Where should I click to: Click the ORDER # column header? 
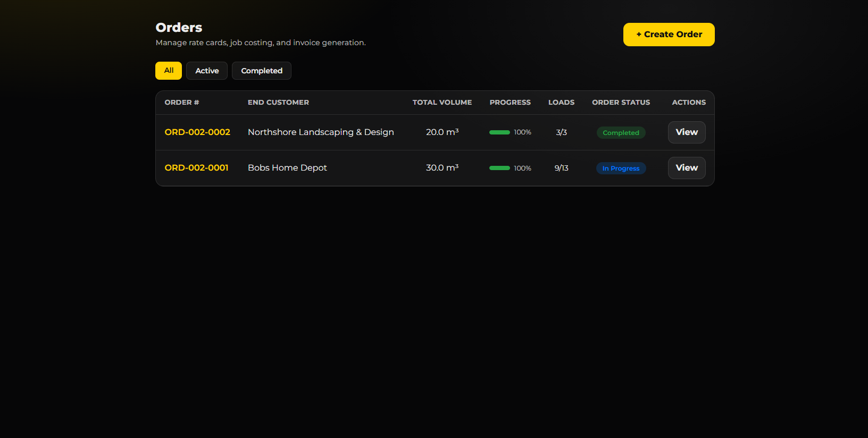181,103
